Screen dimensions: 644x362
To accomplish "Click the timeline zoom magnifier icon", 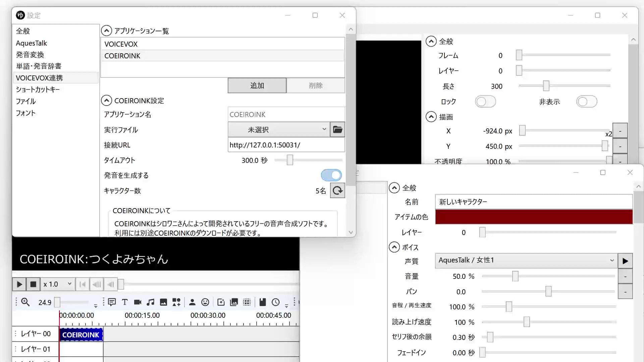I will pos(25,302).
